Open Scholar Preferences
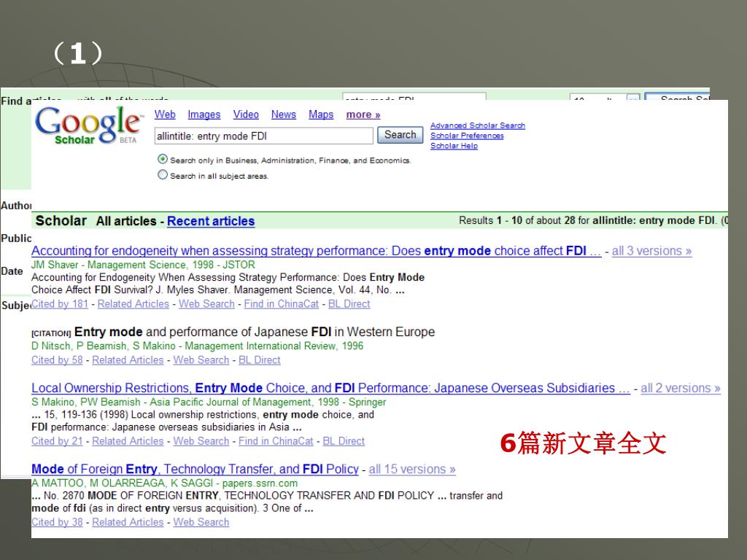The width and height of the screenshot is (747, 560). [467, 136]
